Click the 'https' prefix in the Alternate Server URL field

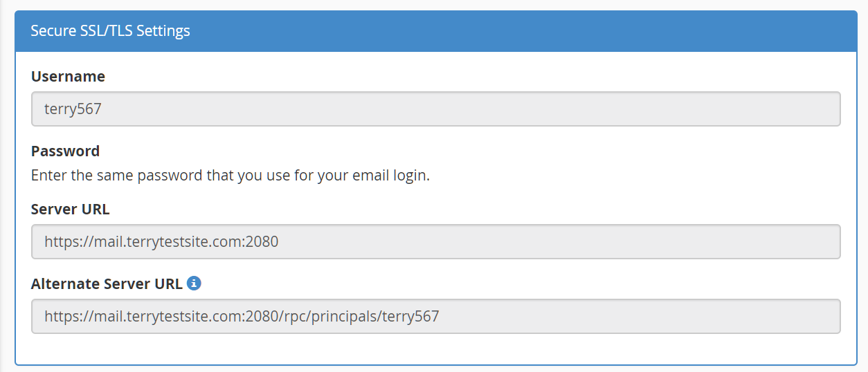pos(58,317)
